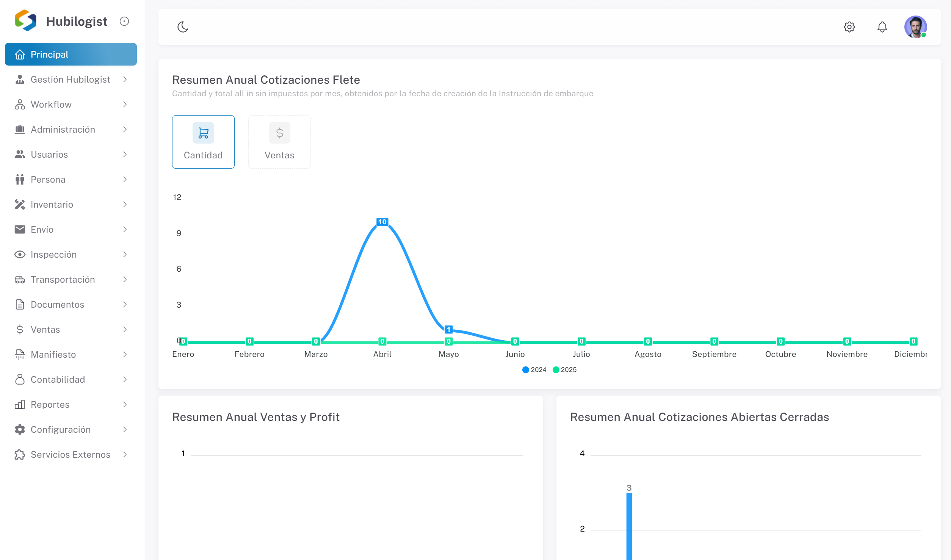Click the Inspección eye icon
Viewport: 951px width, 560px height.
point(20,255)
